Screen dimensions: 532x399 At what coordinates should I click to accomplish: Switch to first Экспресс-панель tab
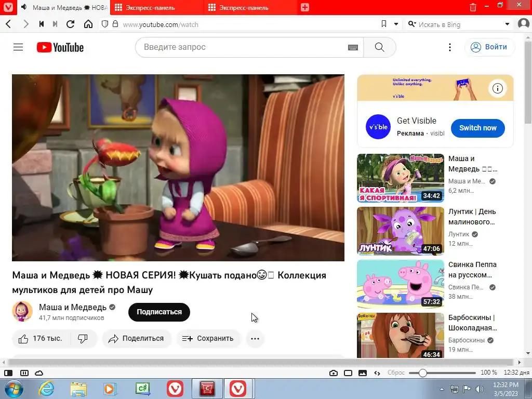(157, 7)
